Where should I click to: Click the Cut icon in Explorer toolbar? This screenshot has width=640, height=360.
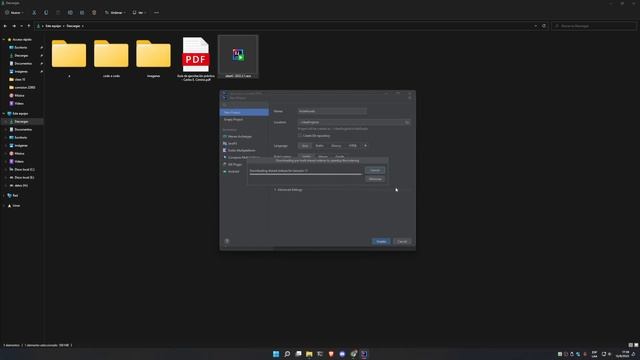pyautogui.click(x=34, y=13)
